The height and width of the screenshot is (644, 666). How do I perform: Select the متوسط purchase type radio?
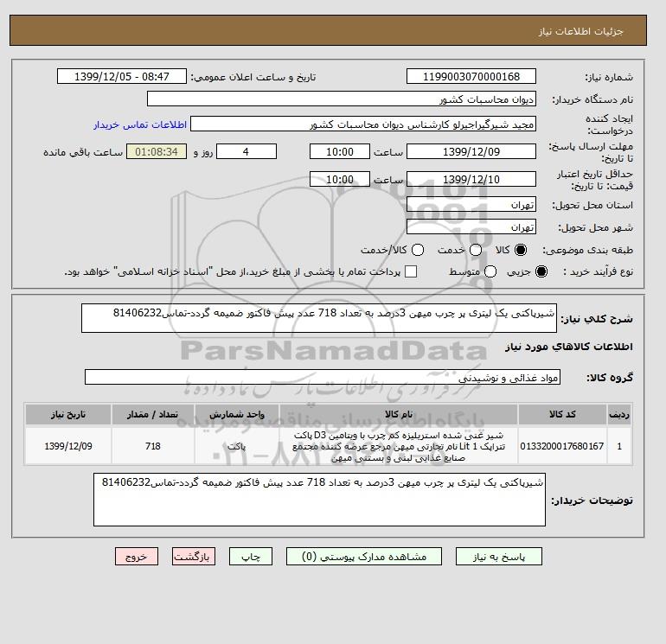[490, 271]
